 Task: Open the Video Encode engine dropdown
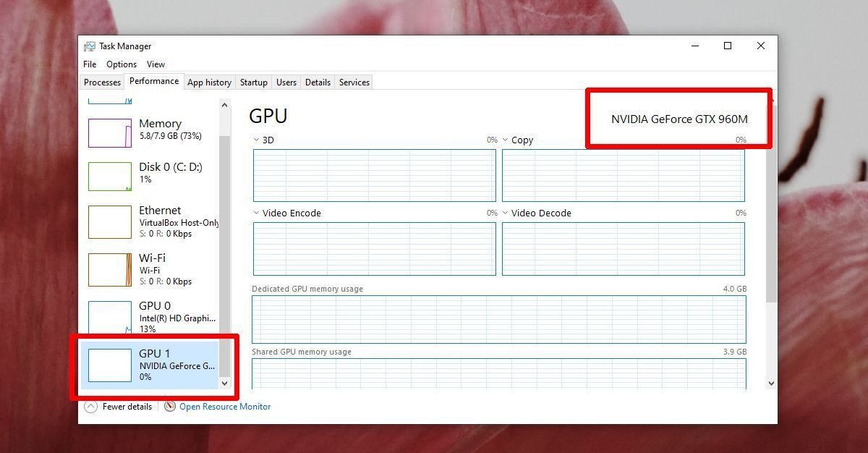256,213
